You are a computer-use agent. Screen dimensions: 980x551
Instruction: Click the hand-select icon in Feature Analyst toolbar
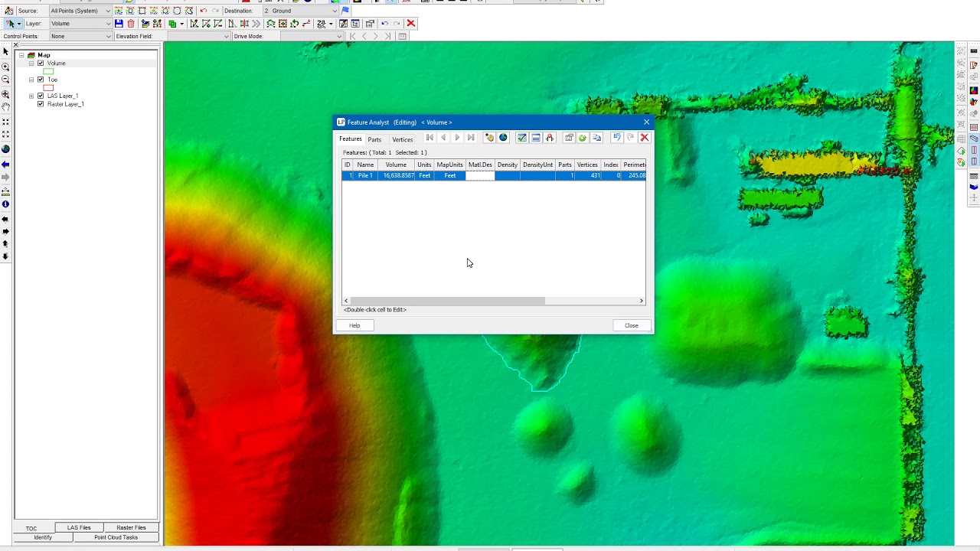[x=489, y=138]
